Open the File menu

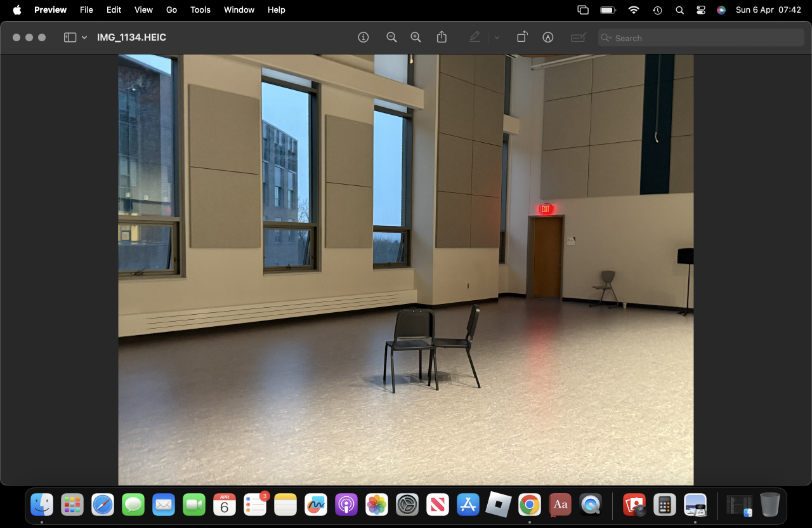coord(86,10)
